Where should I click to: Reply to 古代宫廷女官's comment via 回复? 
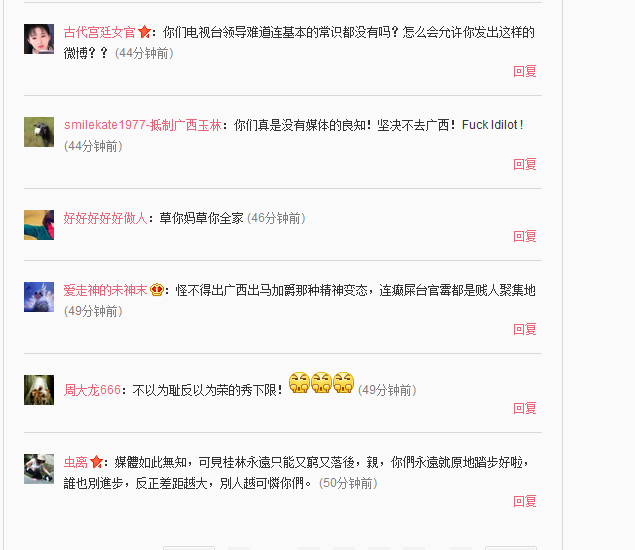click(525, 71)
